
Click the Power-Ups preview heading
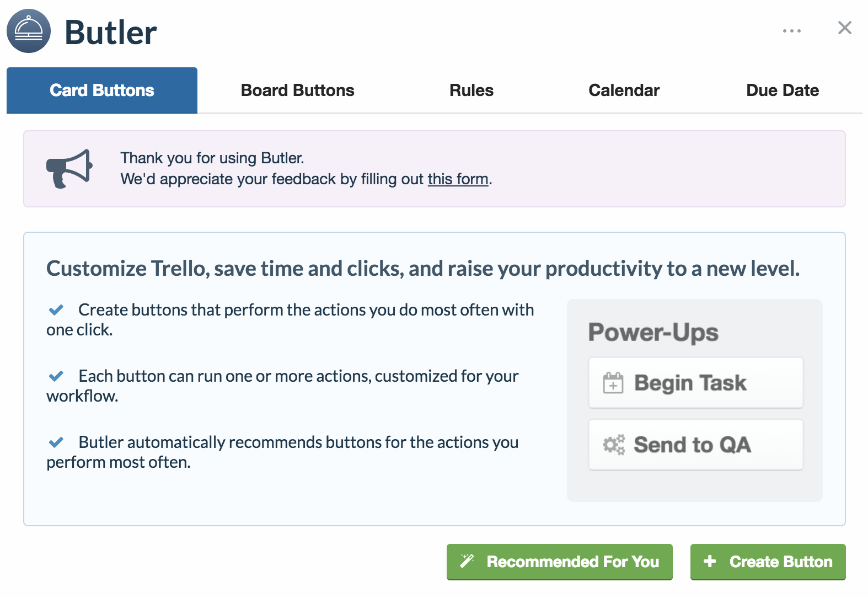(653, 333)
